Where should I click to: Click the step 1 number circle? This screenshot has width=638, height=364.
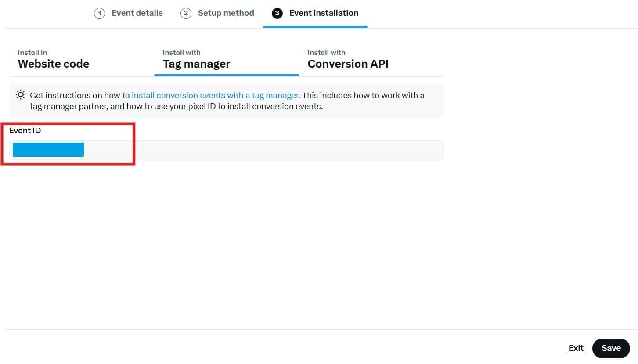[x=99, y=13]
